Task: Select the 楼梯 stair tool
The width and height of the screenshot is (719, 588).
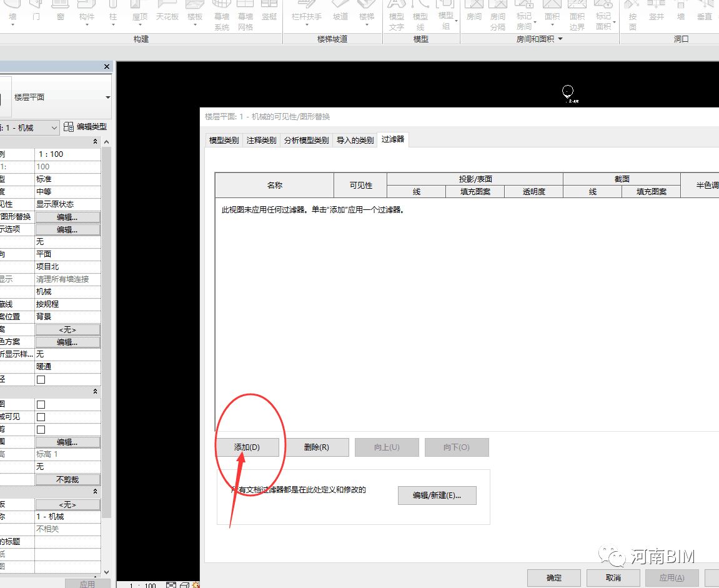Action: click(367, 14)
